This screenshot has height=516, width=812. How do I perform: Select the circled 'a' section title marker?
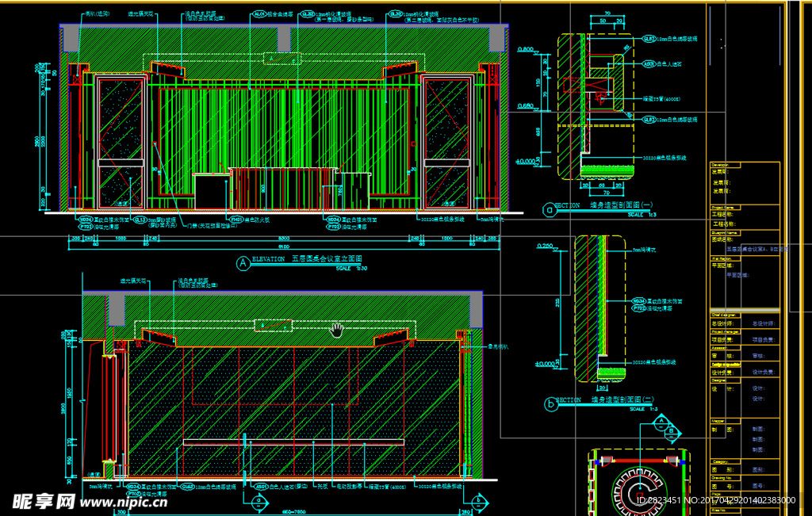click(x=549, y=209)
